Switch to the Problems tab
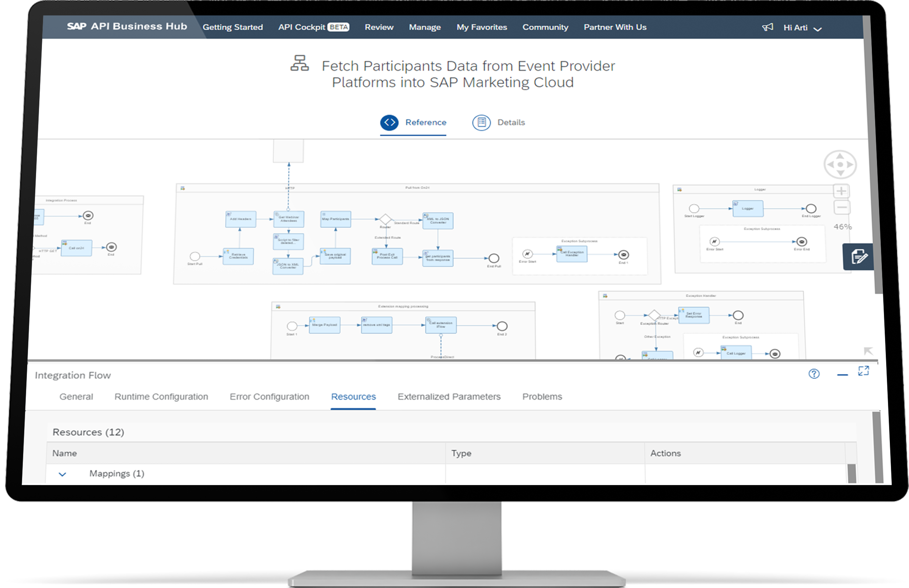Screen dimensions: 909x588 pos(542,397)
